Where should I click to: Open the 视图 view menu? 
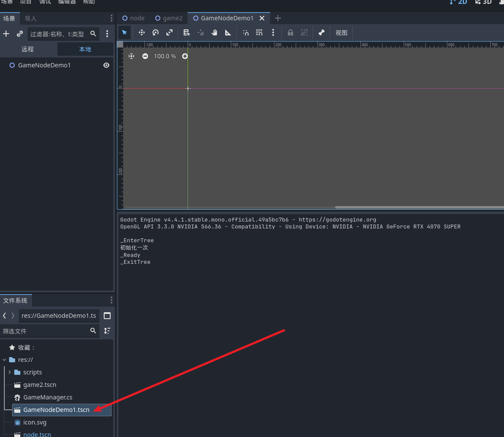click(x=341, y=33)
